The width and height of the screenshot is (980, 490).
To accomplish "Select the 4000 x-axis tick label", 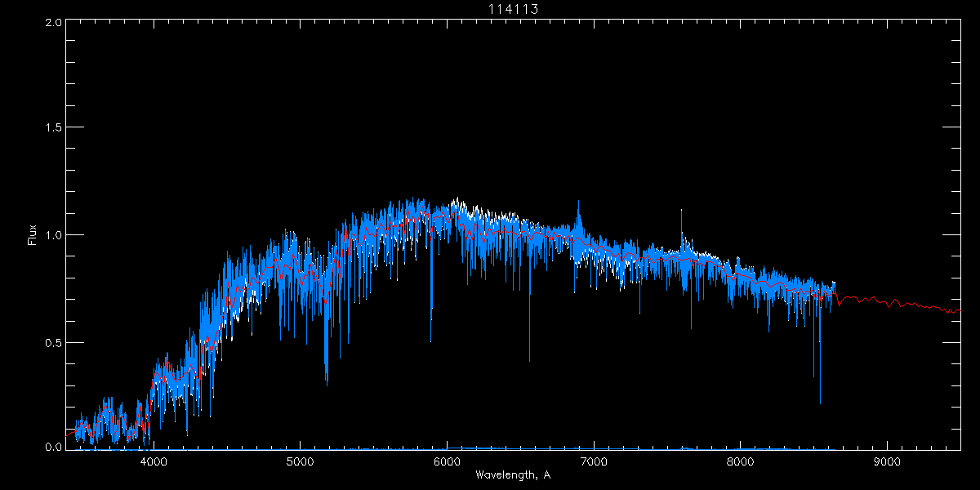I will point(154,461).
